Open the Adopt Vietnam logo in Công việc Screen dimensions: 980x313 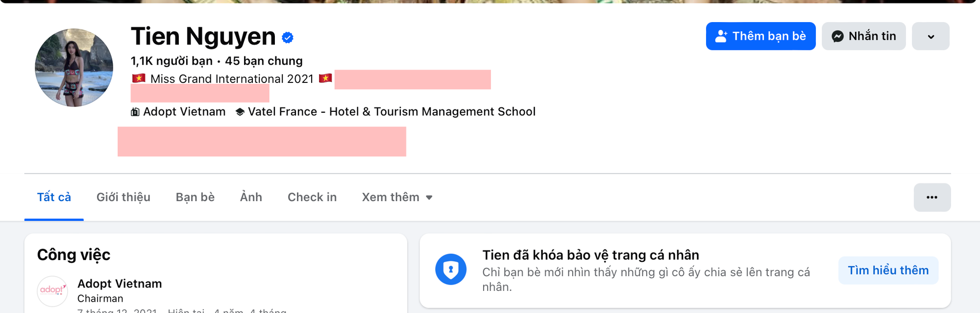(x=52, y=291)
